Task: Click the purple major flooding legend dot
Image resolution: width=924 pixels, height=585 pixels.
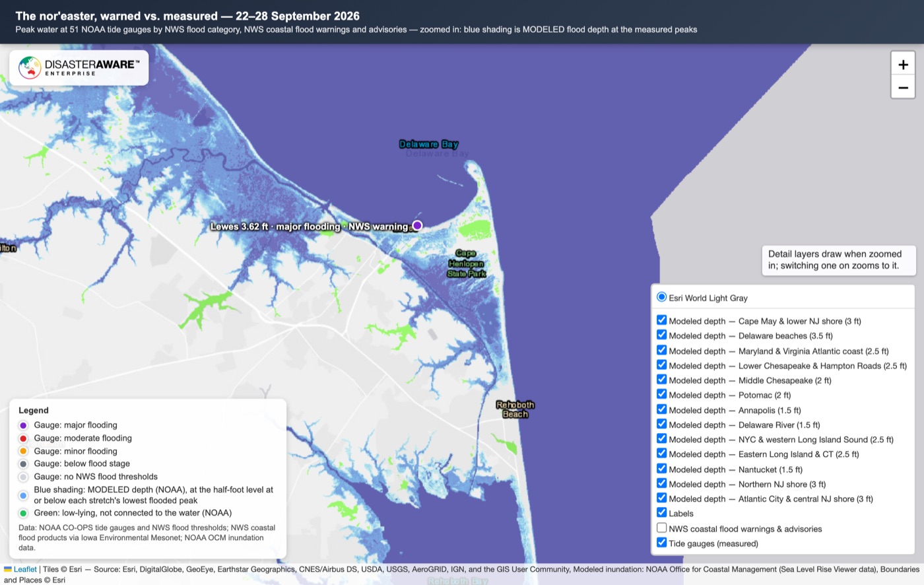Action: tap(23, 425)
